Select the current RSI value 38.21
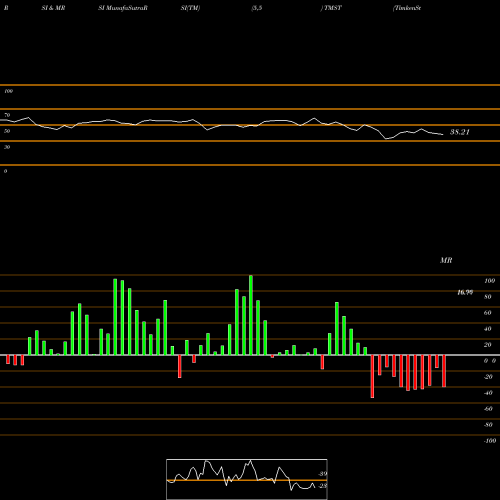This screenshot has width=500, height=500. pos(460,132)
